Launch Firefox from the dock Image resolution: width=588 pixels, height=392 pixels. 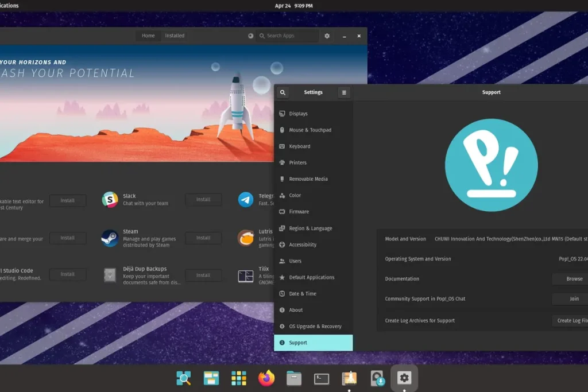266,378
